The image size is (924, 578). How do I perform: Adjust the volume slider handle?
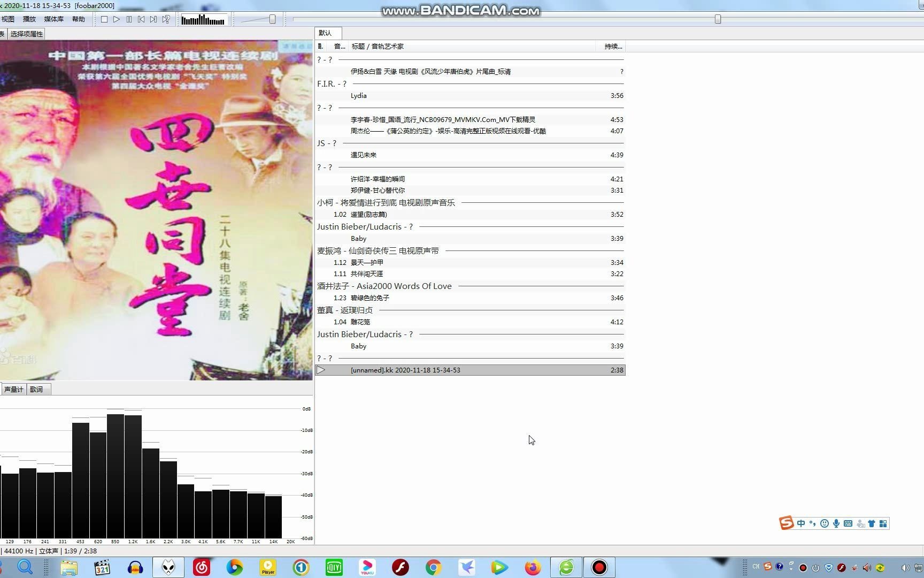(272, 19)
